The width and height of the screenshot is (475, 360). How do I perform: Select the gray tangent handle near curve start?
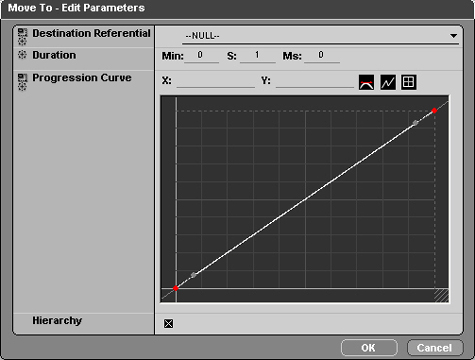point(193,275)
